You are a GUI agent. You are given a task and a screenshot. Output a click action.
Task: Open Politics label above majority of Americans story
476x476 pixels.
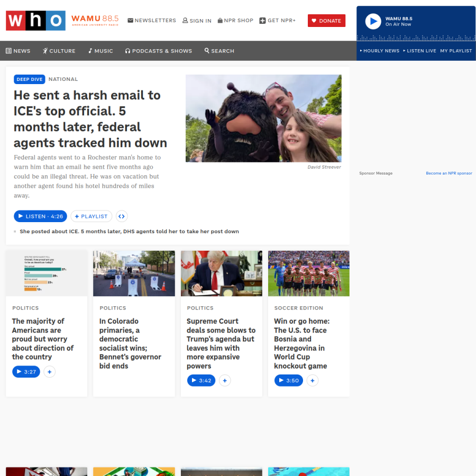pos(25,308)
